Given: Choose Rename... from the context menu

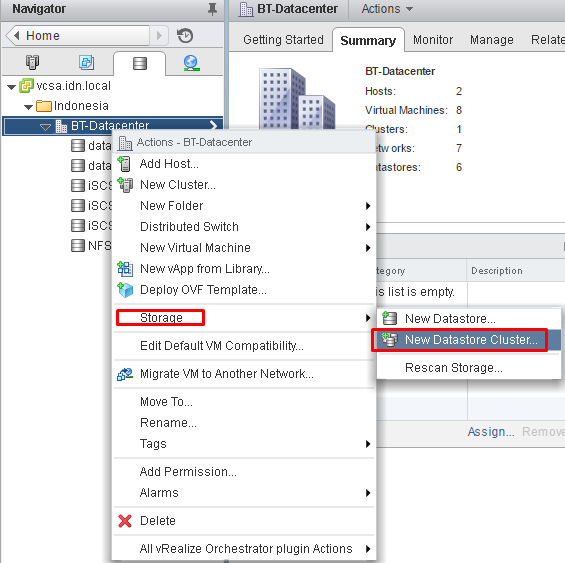Looking at the screenshot, I should 244,423.
